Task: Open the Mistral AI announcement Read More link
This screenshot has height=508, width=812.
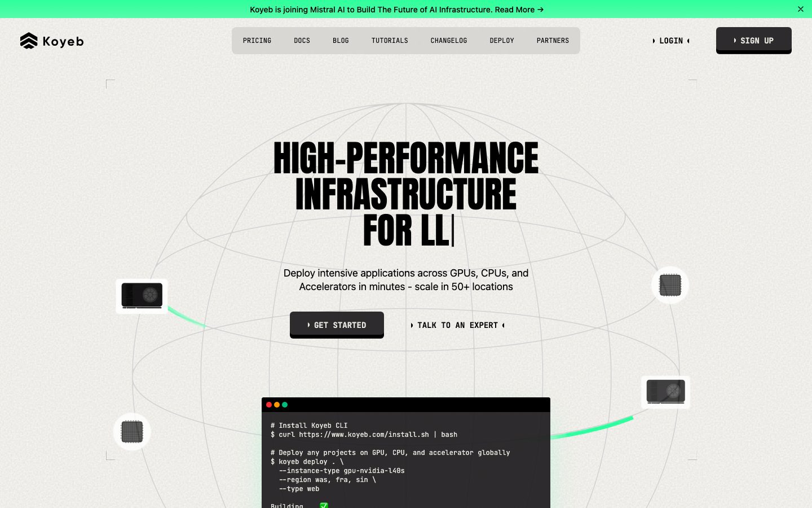Action: coord(519,10)
